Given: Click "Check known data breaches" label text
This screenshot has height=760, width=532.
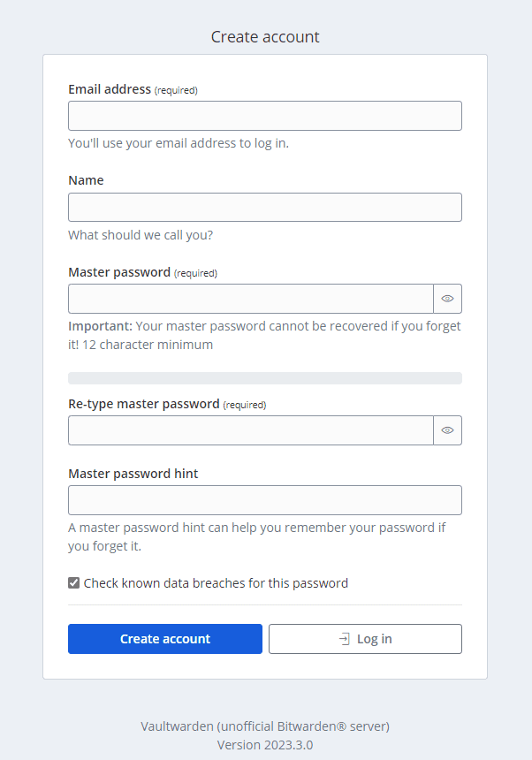Looking at the screenshot, I should 216,583.
